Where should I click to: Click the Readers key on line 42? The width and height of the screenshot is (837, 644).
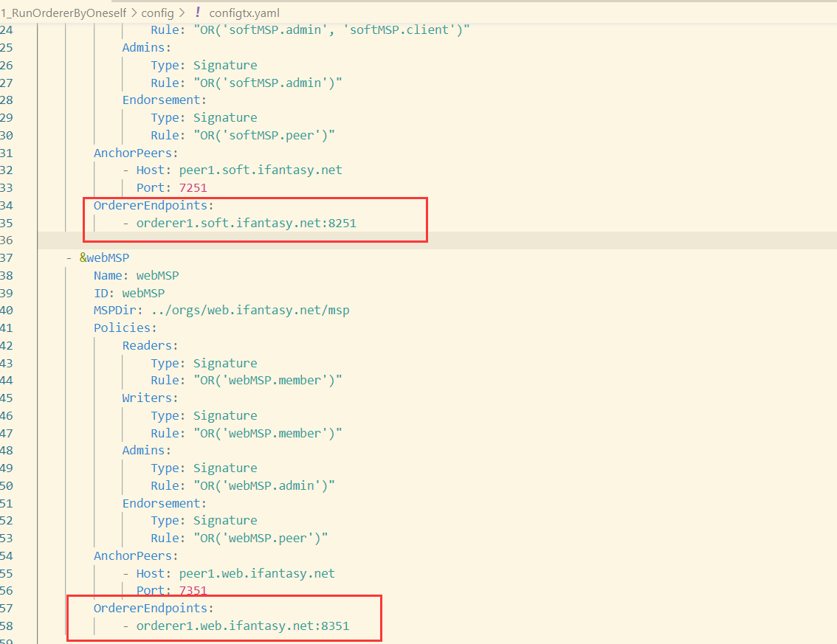[147, 345]
